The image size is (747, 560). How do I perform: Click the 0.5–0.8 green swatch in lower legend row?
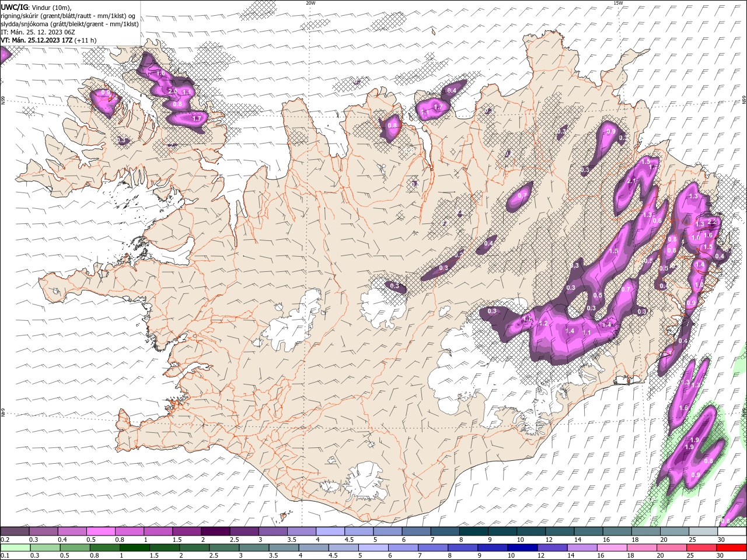(x=75, y=548)
